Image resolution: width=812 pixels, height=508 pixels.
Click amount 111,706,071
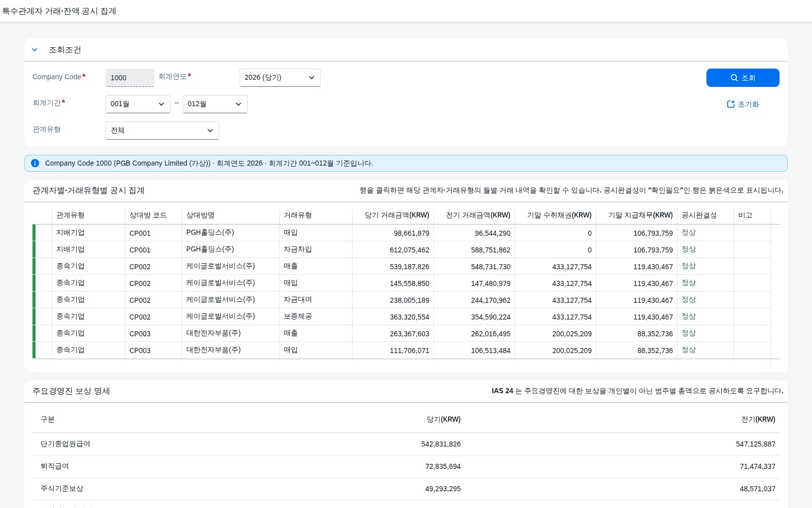point(409,351)
